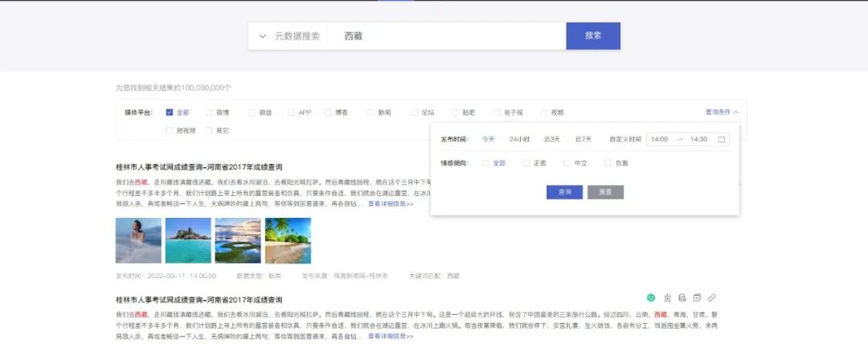The image size is (868, 344).
Task: Open the first result title 桂林市人事考试网成绩查询
Action: tap(199, 166)
